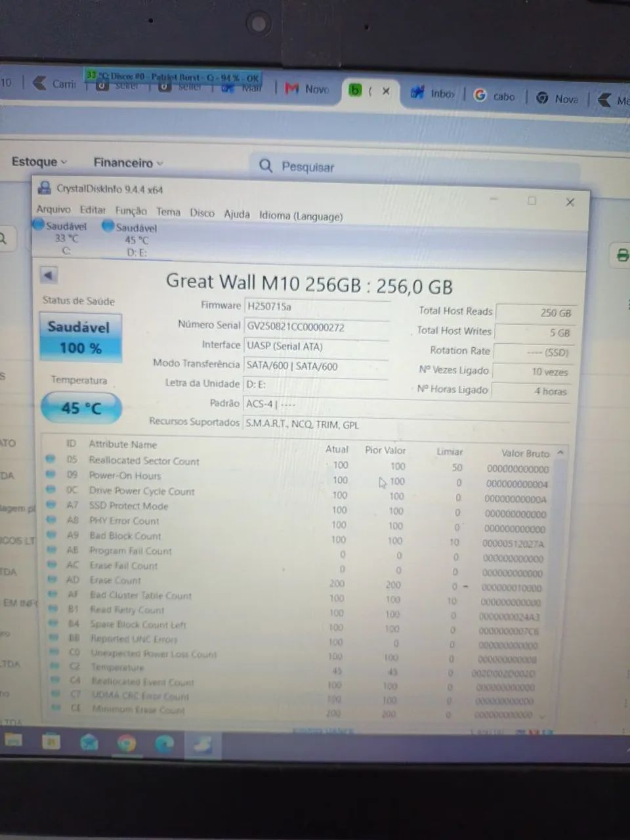Expand the Financeiro dropdown in the browser
This screenshot has width=630, height=840.
[128, 163]
